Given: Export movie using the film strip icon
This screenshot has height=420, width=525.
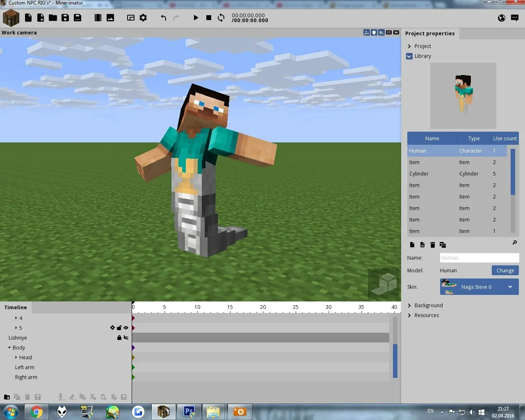Looking at the screenshot, I should coord(98,18).
